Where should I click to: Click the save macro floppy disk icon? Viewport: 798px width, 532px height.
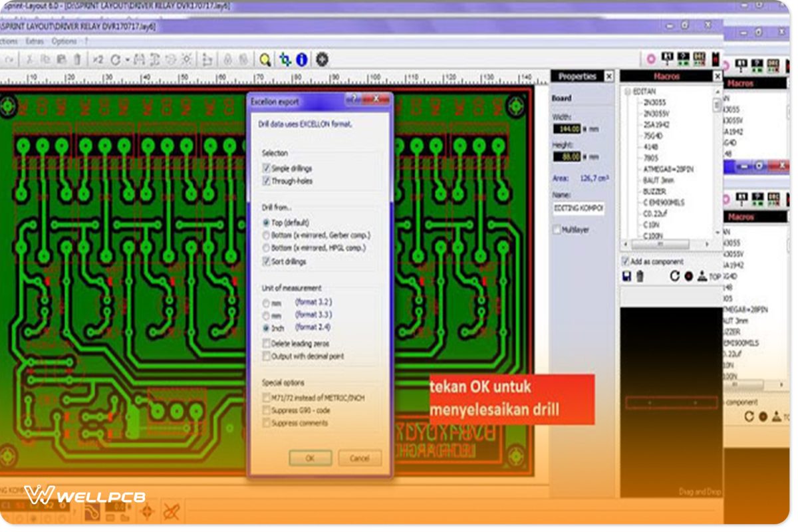[626, 276]
